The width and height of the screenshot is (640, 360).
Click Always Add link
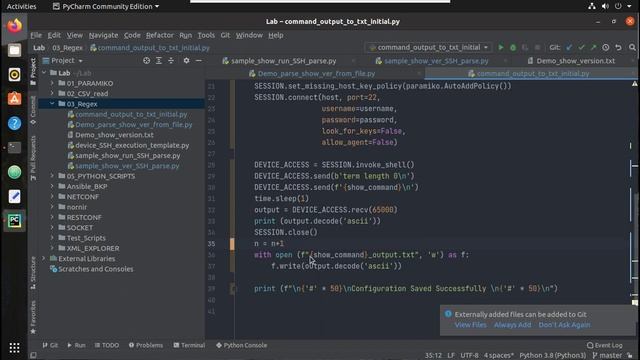[x=512, y=325]
